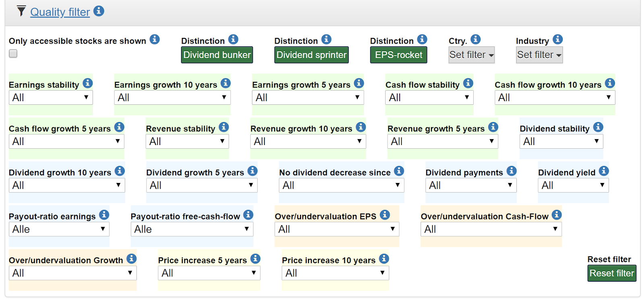Click the funnel filter icon
Screen dimensions: 644x299
[x=21, y=11]
